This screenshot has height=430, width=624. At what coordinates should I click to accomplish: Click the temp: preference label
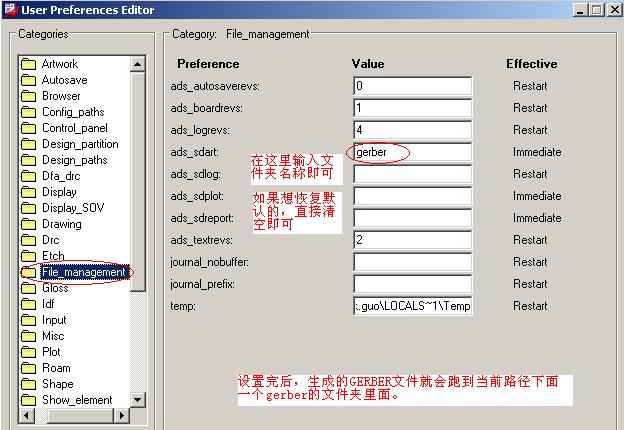coord(183,306)
